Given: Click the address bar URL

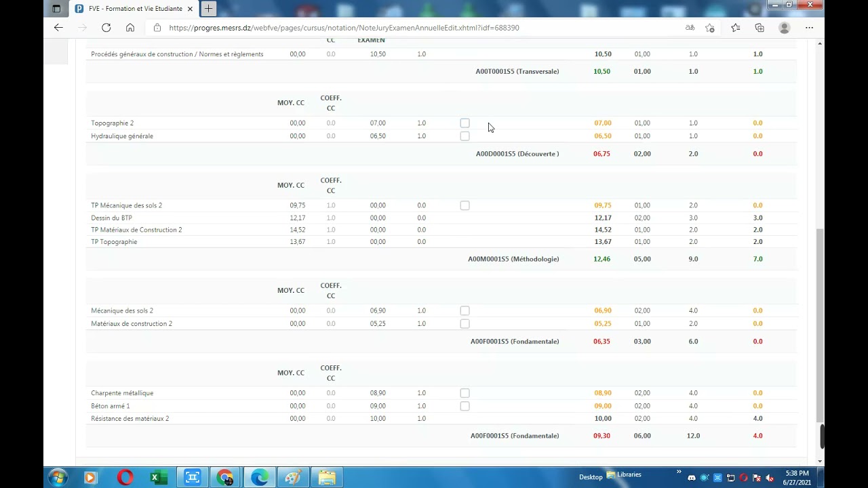Looking at the screenshot, I should [x=344, y=28].
